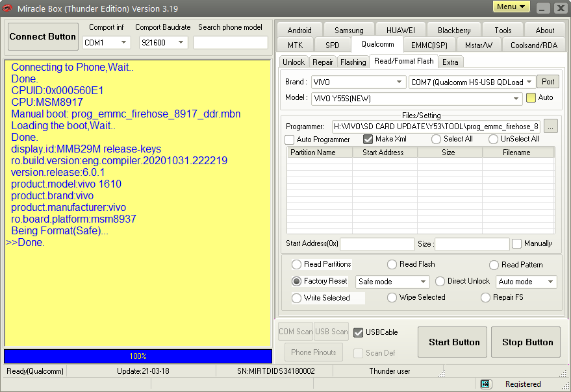Click the Start Address column header
This screenshot has width=571, height=392.
coord(385,153)
